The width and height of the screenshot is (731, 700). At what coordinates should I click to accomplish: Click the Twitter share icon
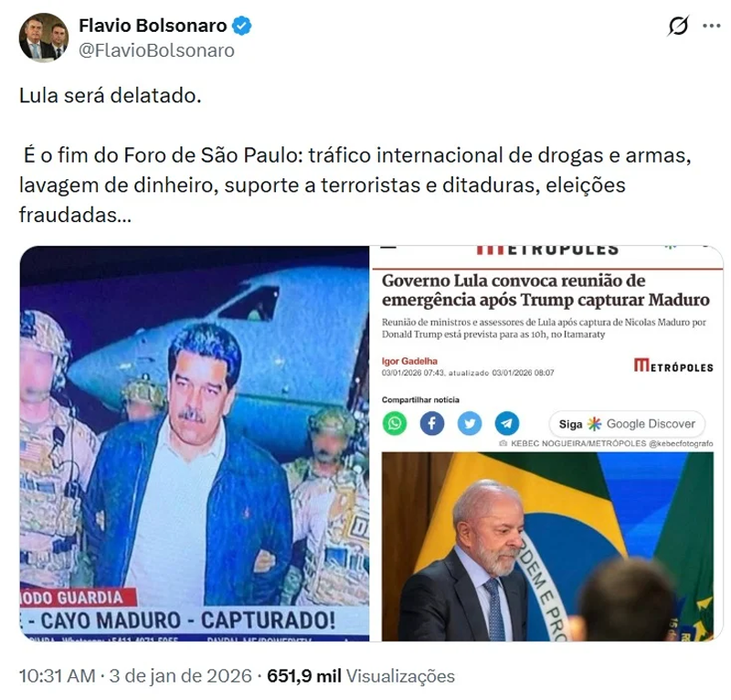pos(469,423)
